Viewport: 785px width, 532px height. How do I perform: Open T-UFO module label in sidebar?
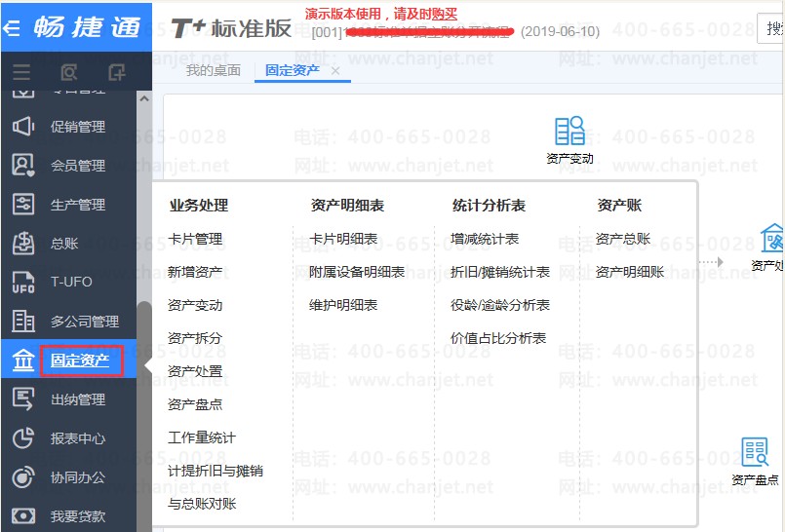(x=71, y=282)
